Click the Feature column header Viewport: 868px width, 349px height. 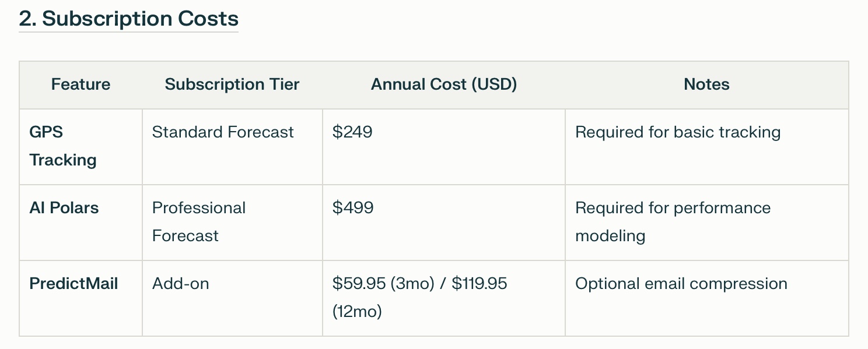tap(80, 84)
